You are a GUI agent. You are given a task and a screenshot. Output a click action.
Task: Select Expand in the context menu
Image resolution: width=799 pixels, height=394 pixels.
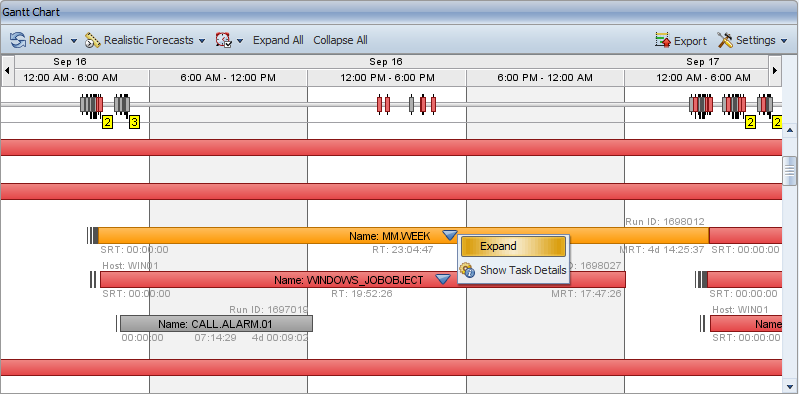click(x=513, y=247)
